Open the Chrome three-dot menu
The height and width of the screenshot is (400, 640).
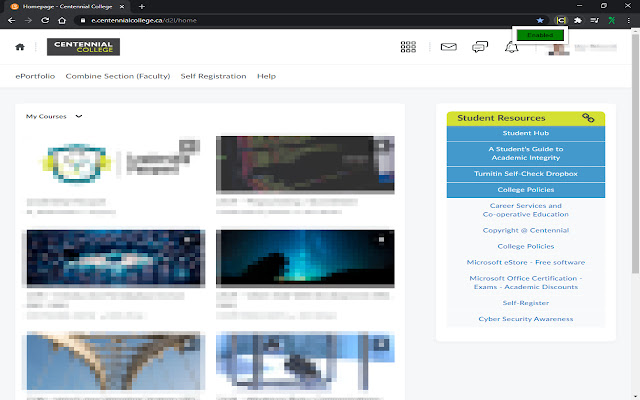point(629,20)
